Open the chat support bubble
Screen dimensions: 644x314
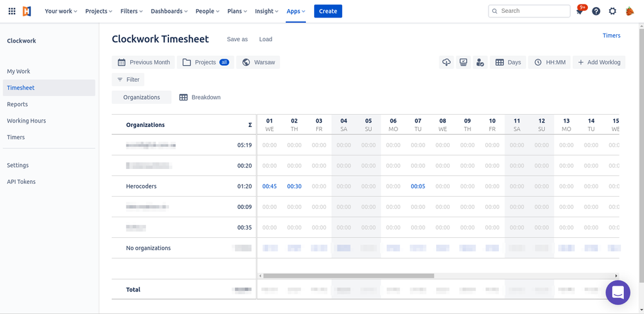coord(618,293)
